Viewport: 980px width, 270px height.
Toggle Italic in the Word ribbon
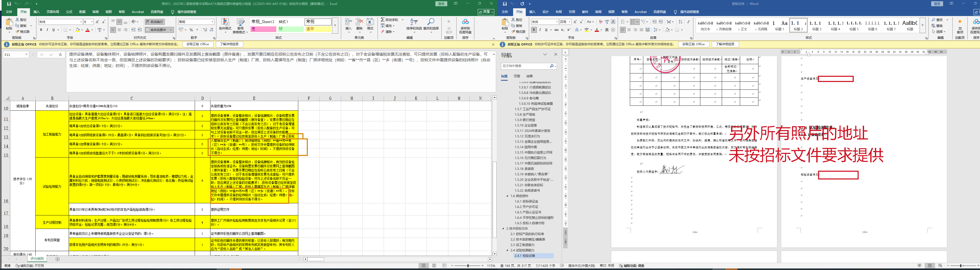pos(540,30)
